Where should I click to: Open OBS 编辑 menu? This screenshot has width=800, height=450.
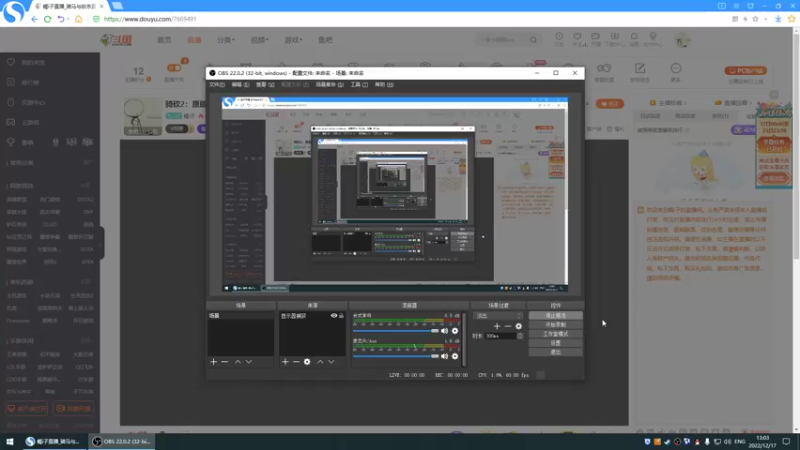(240, 85)
